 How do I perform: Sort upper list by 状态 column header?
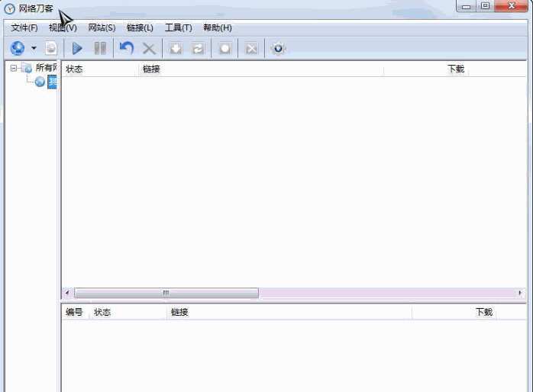(x=100, y=69)
